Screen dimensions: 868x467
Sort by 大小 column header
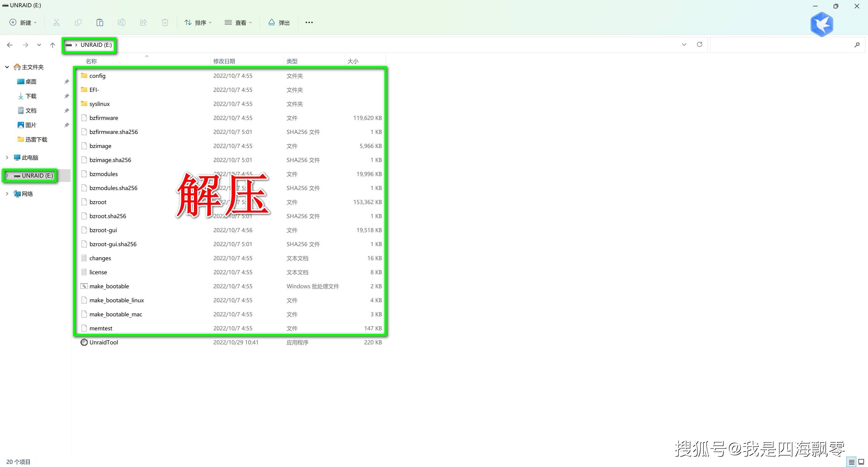[353, 61]
